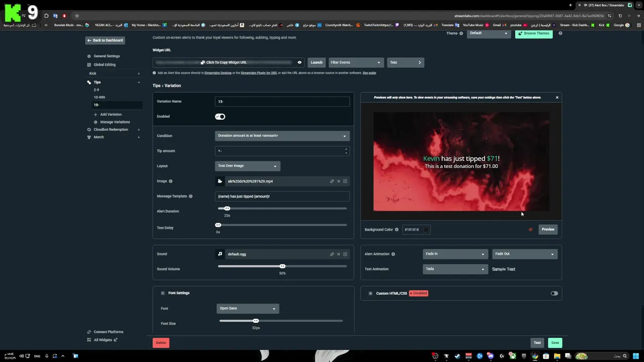
Task: Click the Text Delay slider handle
Action: (x=218, y=225)
